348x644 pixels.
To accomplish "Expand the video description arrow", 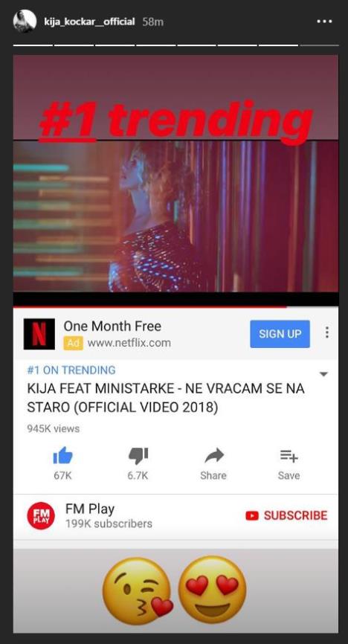I will point(323,374).
